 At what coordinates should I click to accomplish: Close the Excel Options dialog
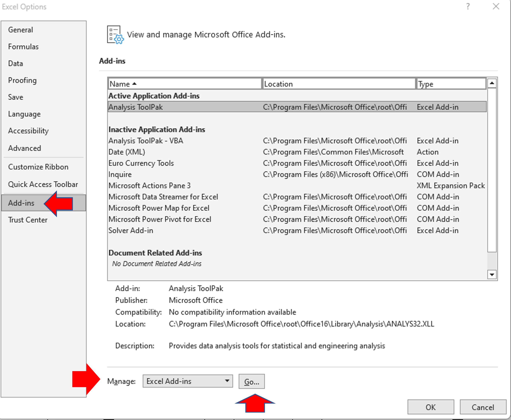coord(496,6)
